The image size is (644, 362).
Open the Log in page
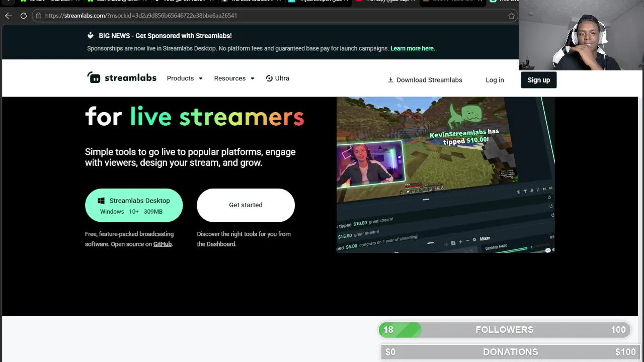[x=495, y=80]
